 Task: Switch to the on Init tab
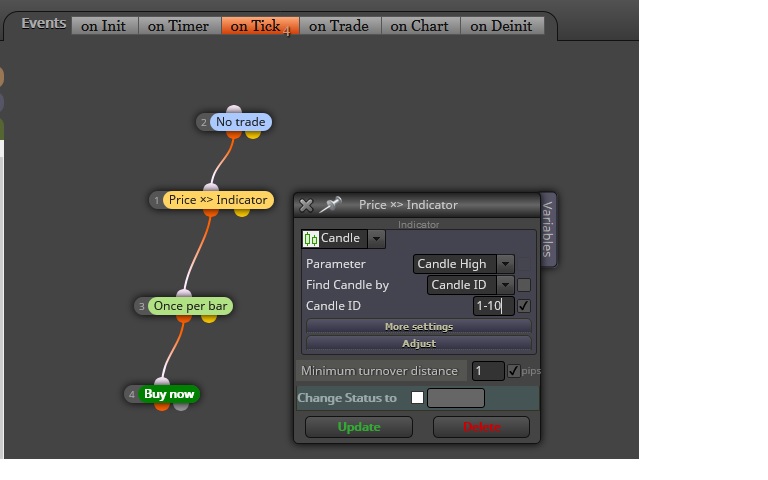(x=104, y=26)
